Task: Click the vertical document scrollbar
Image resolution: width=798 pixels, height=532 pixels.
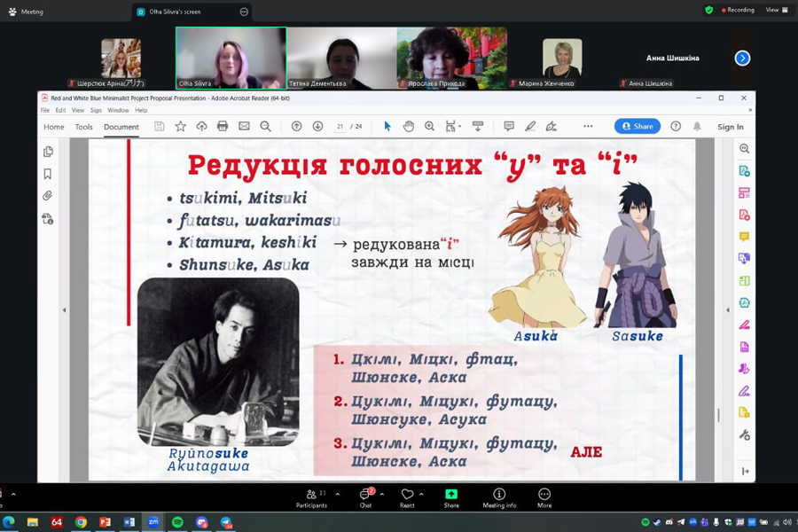Action: tap(718, 414)
